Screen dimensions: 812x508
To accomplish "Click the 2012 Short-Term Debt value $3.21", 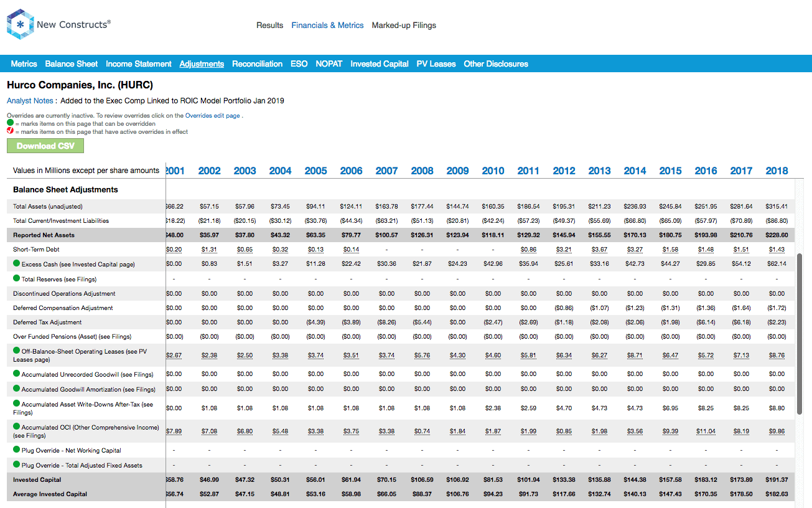I will pyautogui.click(x=564, y=250).
